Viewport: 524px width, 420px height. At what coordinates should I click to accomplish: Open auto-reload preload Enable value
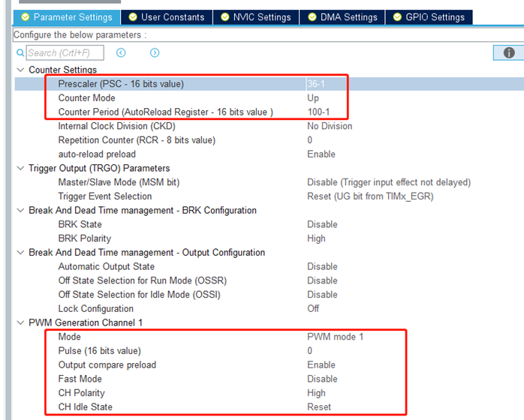pyautogui.click(x=321, y=154)
